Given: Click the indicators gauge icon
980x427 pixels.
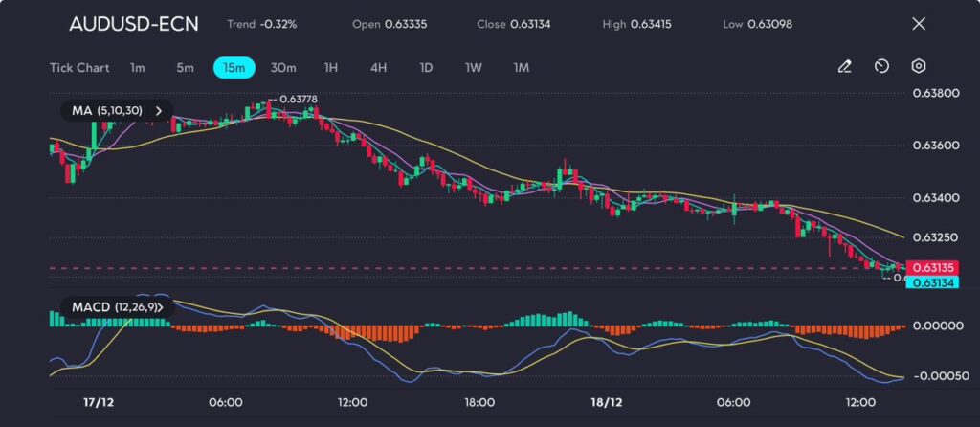Looking at the screenshot, I should point(881,67).
